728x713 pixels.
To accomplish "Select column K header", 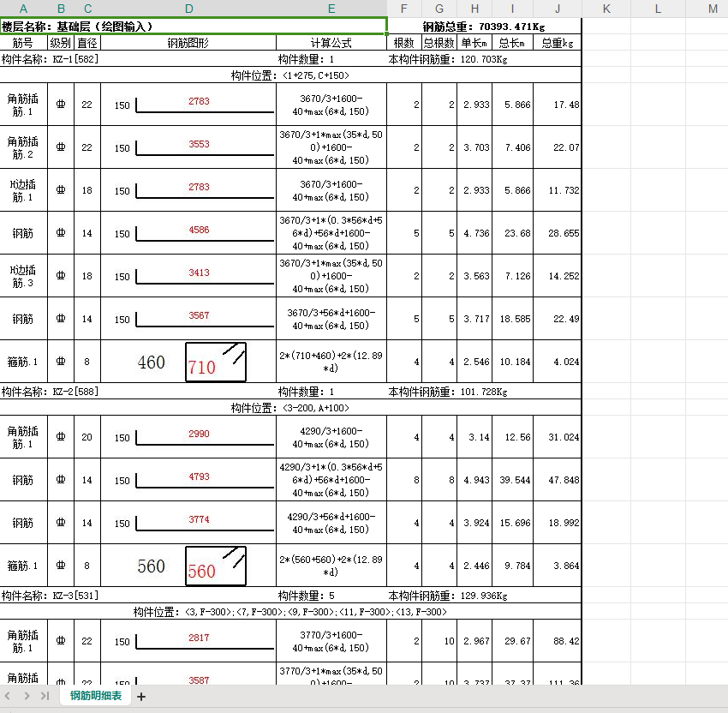I will [606, 9].
